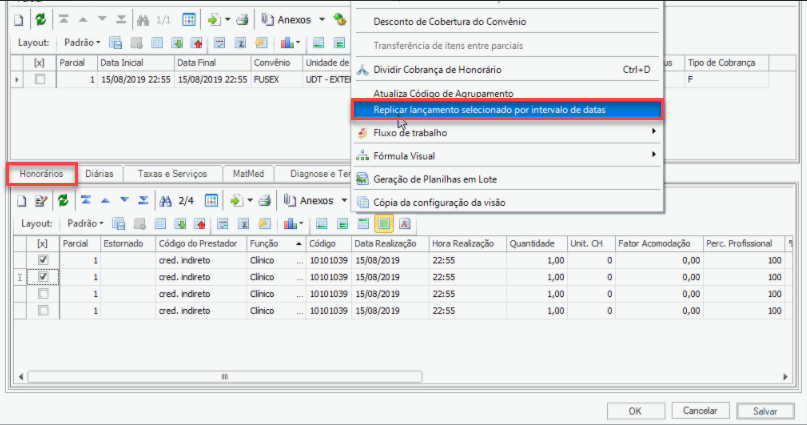807x425 pixels.
Task: Save layout icon in Honorários layout bar
Action: [x=119, y=224]
